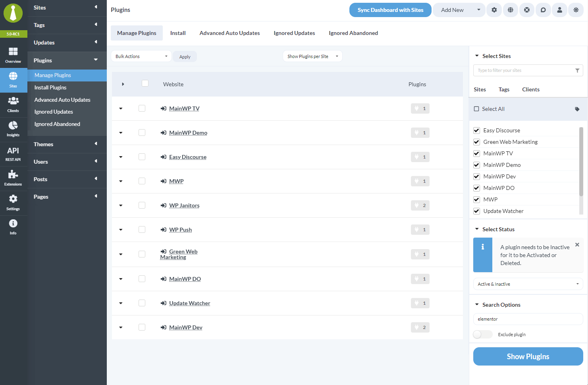
Task: Enable the Exclude plugin toggle
Action: (x=482, y=334)
